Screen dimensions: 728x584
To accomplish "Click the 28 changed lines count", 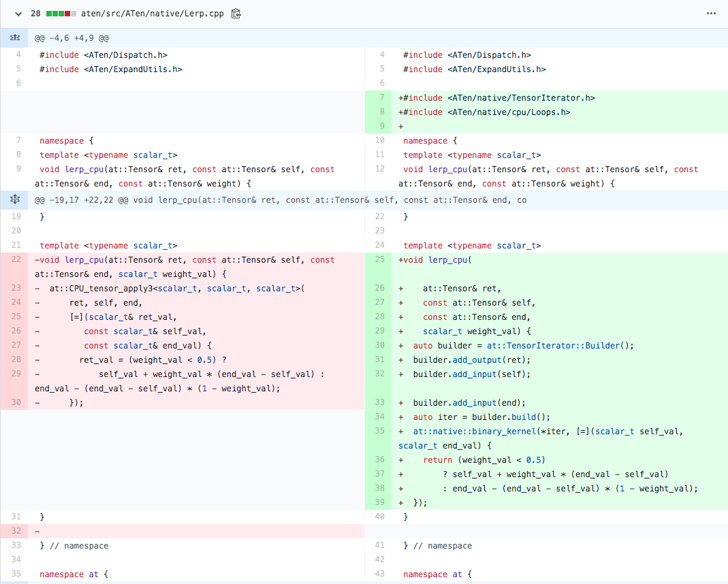I will 36,14.
